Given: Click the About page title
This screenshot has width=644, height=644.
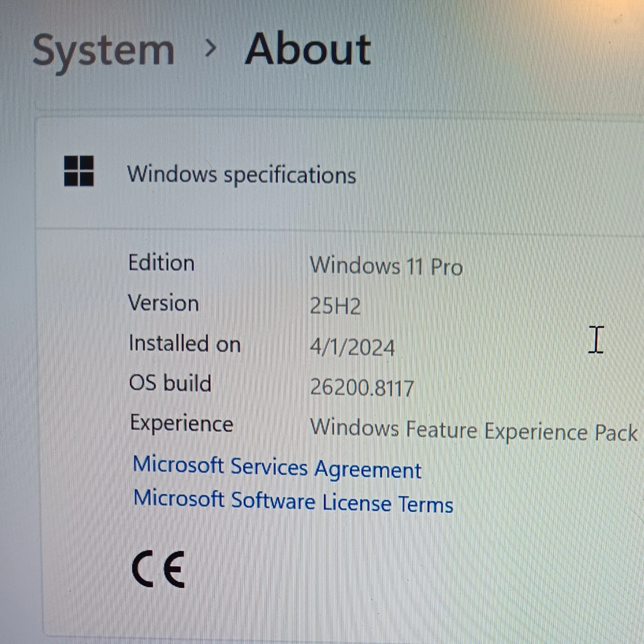Looking at the screenshot, I should click(x=308, y=49).
